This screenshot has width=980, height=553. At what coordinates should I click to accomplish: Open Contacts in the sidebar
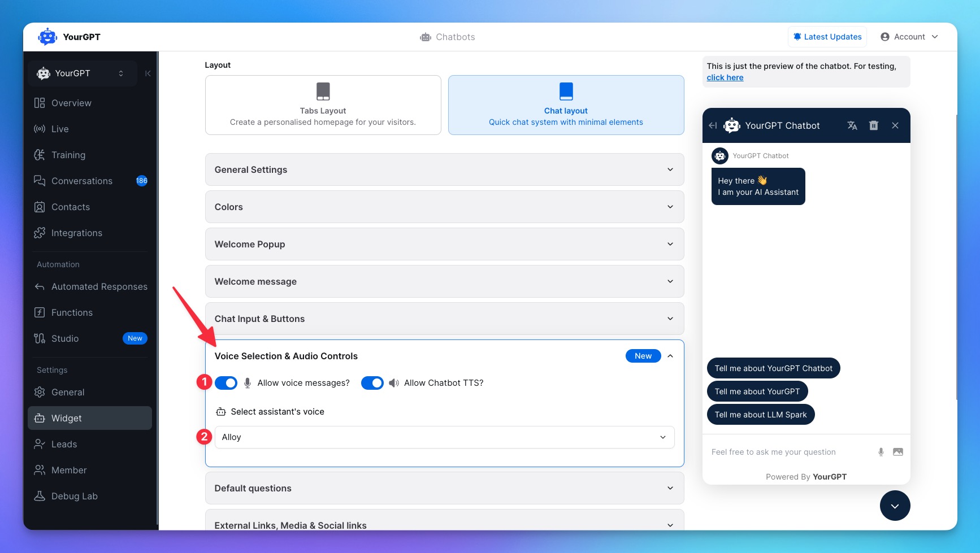[x=90, y=207]
